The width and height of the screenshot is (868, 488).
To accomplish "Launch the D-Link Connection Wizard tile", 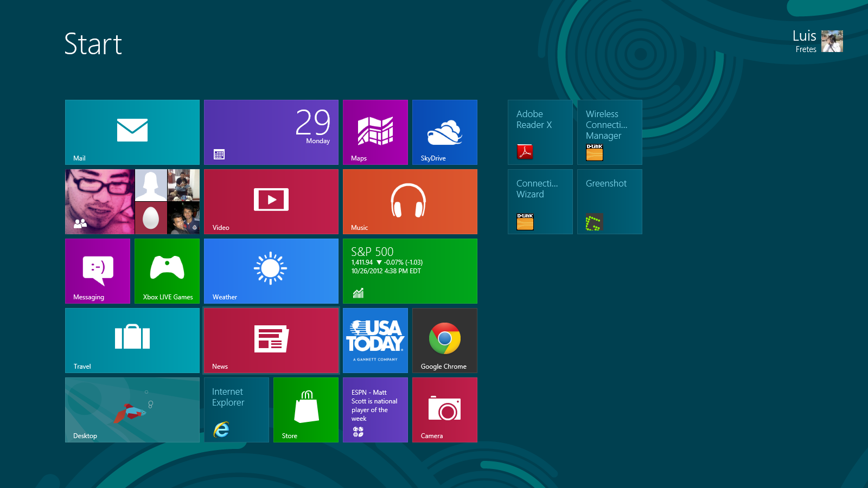I will (x=540, y=202).
